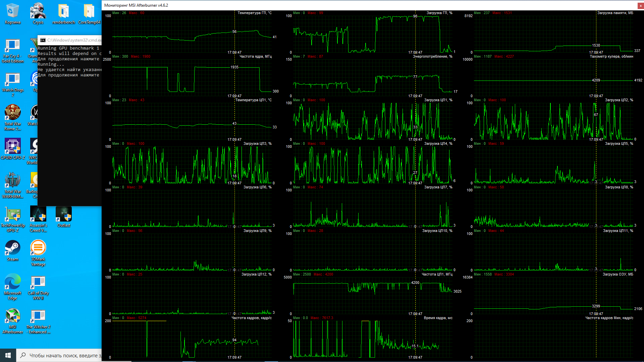Click the GPU temperature graph (Температура ГП)
644x362 pixels.
(192, 34)
